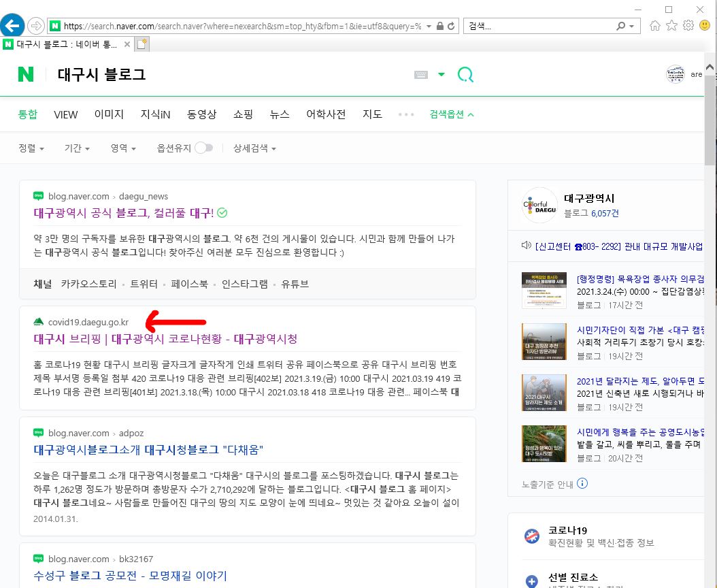
Task: Click the new tab button
Action: (141, 44)
